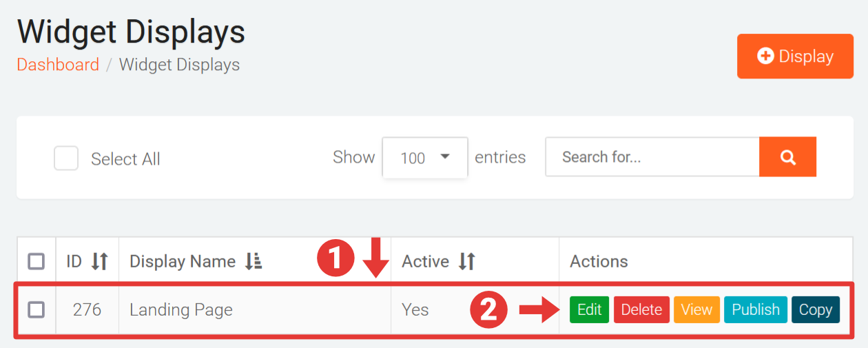The height and width of the screenshot is (348, 868).
Task: Toggle the table header checkbox
Action: [x=36, y=261]
